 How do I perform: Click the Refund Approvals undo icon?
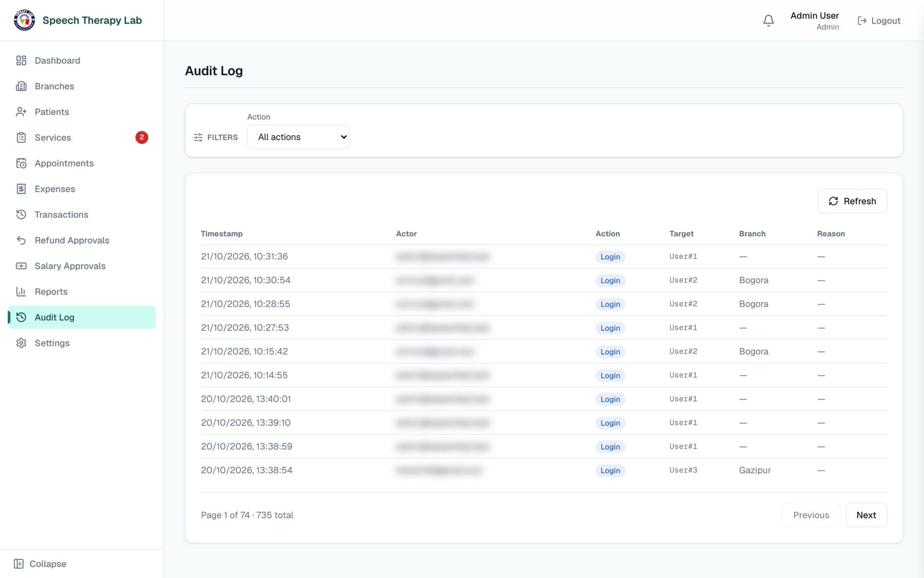[21, 240]
